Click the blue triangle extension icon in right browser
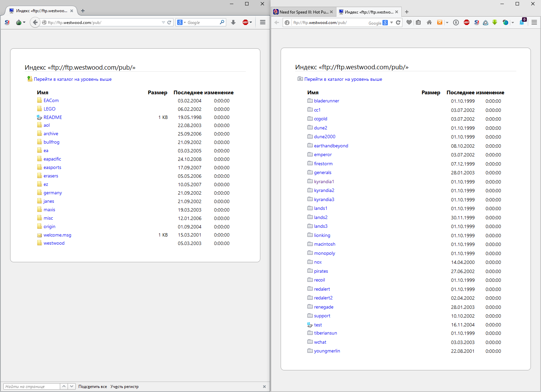This screenshot has height=392, width=541. [486, 23]
